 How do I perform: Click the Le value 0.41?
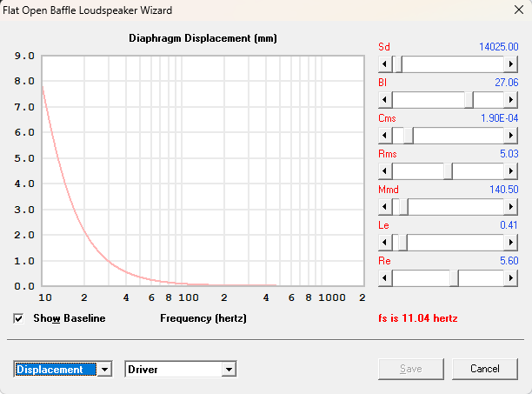coord(509,225)
